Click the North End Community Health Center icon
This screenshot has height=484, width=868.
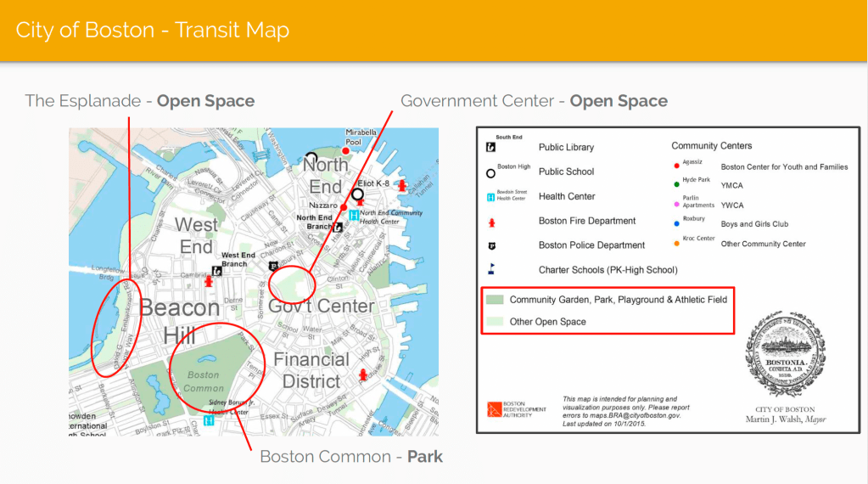coord(352,217)
